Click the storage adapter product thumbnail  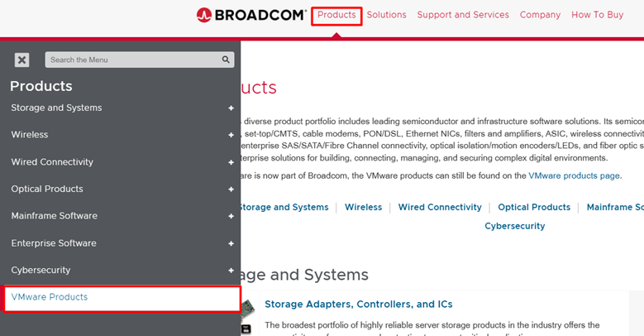coord(246,314)
